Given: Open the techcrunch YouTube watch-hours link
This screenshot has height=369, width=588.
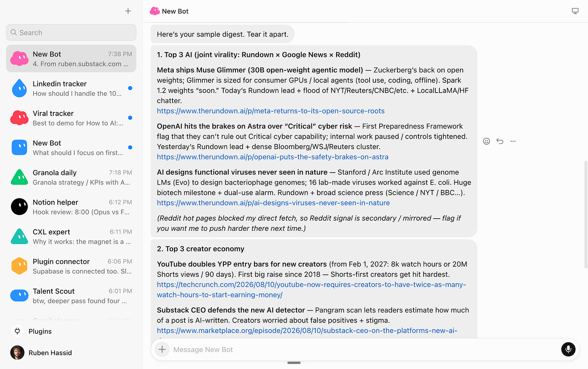Looking at the screenshot, I should [x=311, y=290].
